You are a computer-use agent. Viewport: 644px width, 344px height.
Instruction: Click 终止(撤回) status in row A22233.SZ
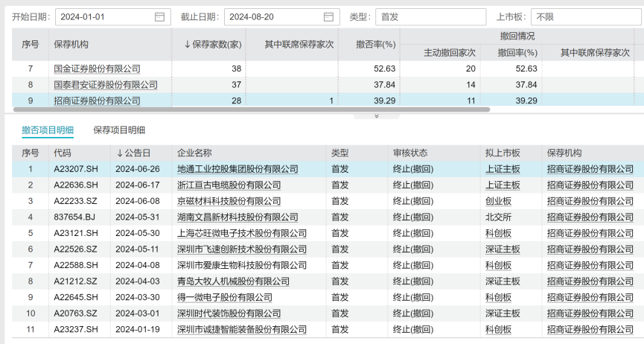point(413,201)
